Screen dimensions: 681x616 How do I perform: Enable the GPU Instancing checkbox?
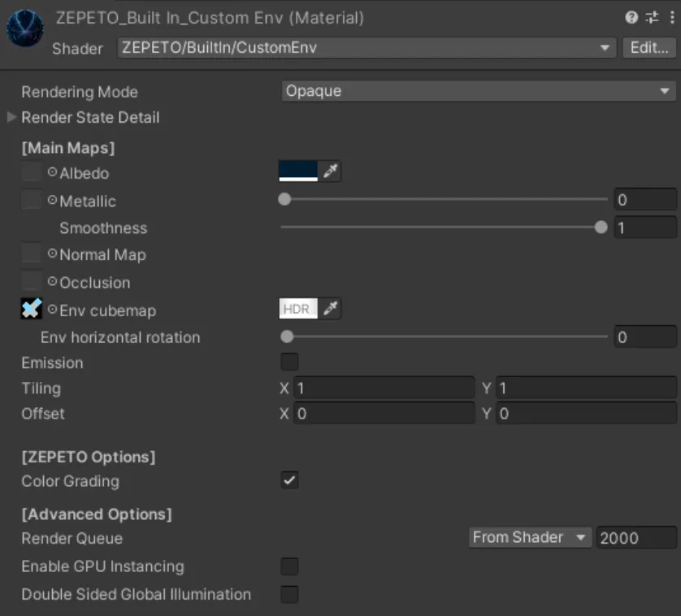[x=289, y=566]
